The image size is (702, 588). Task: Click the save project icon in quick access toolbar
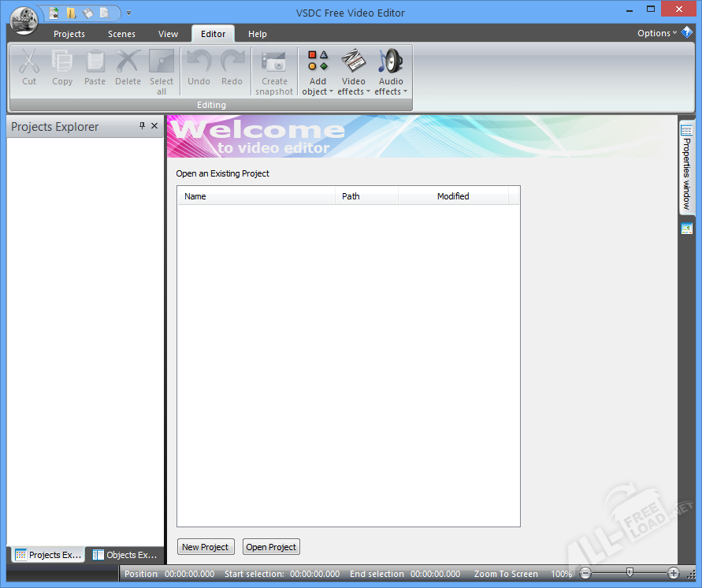pos(87,13)
